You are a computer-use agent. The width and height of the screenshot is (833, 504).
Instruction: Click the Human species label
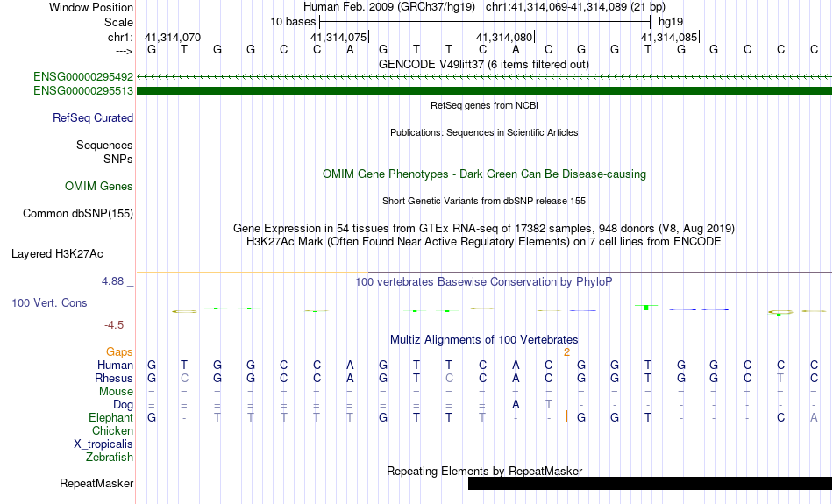pos(115,365)
